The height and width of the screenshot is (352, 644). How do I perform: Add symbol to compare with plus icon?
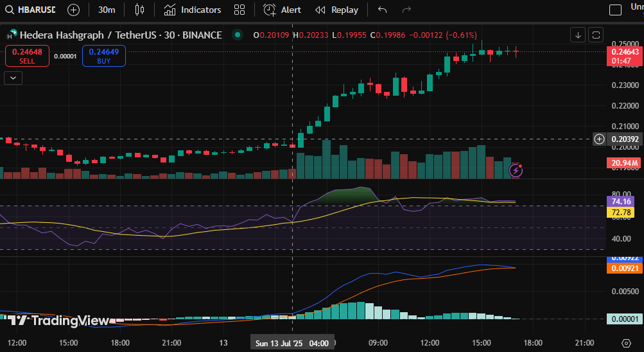click(x=73, y=10)
